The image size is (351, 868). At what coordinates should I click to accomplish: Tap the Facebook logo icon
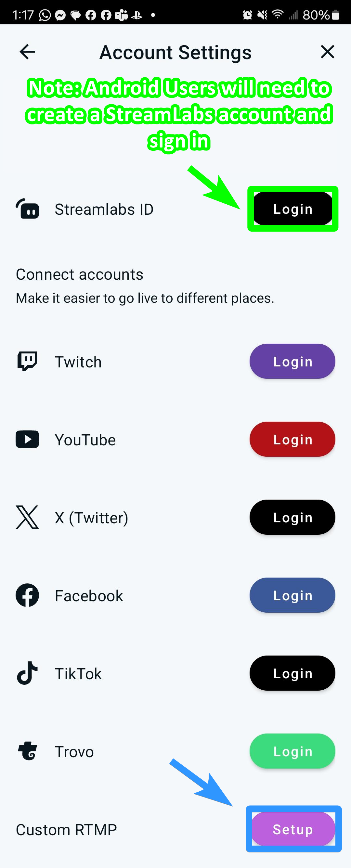[27, 595]
